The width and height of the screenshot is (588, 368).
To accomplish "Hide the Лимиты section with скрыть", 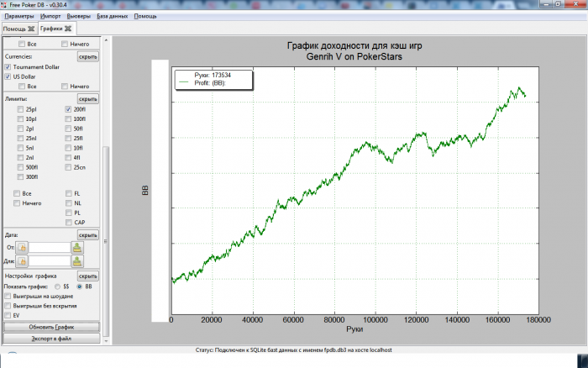I will coord(88,99).
